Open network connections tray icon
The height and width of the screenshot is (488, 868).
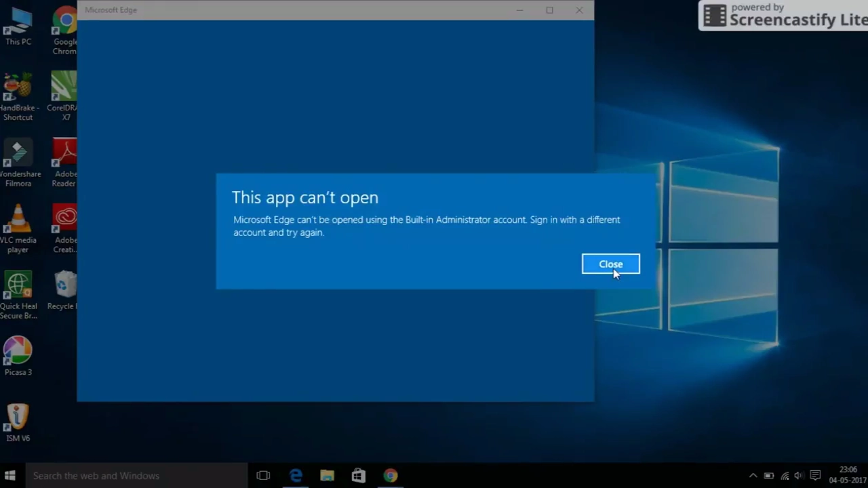tap(785, 476)
